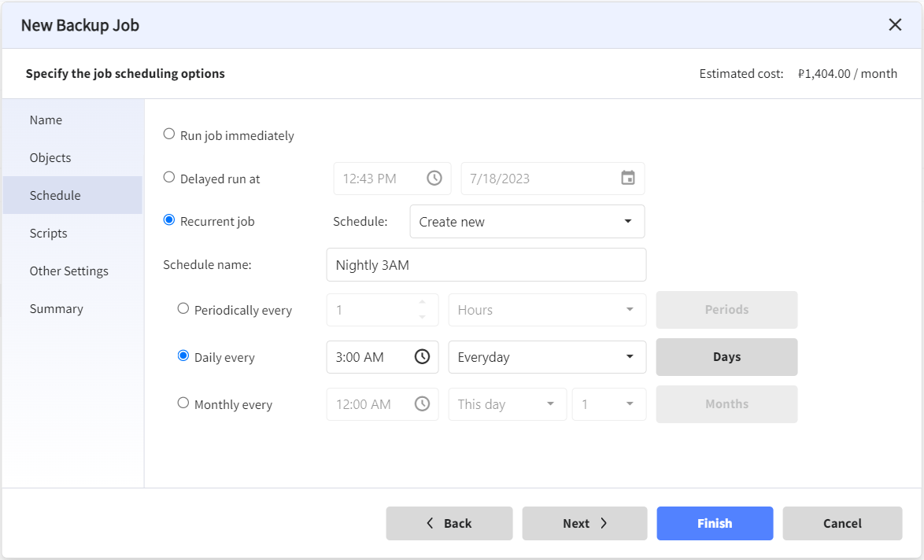Viewport: 924px width, 560px height.
Task: Enable the Periodically every option
Action: (183, 309)
